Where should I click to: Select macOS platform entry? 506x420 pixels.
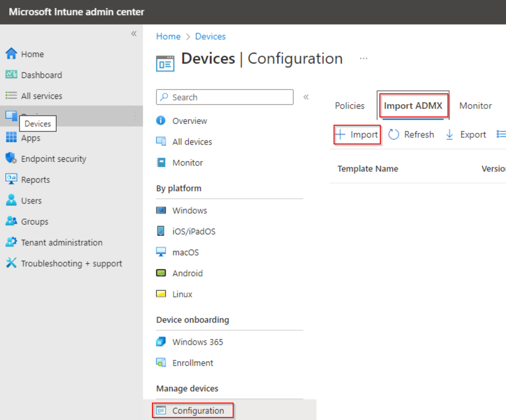(x=186, y=253)
